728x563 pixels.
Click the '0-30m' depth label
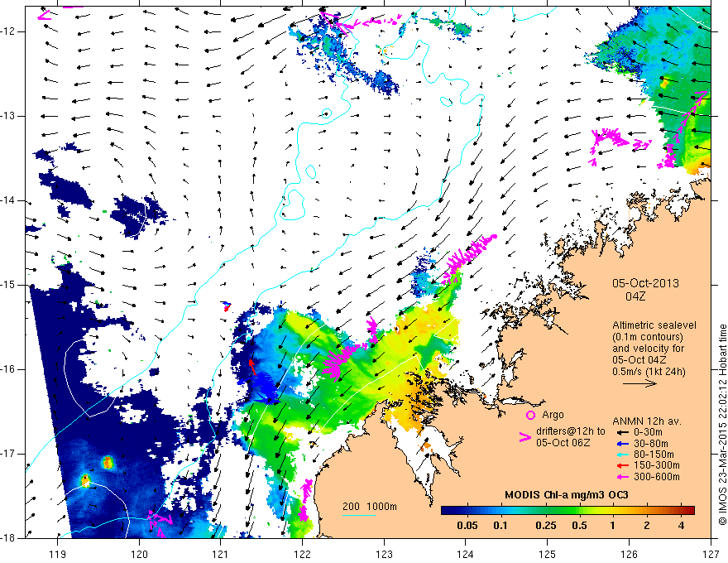click(648, 432)
